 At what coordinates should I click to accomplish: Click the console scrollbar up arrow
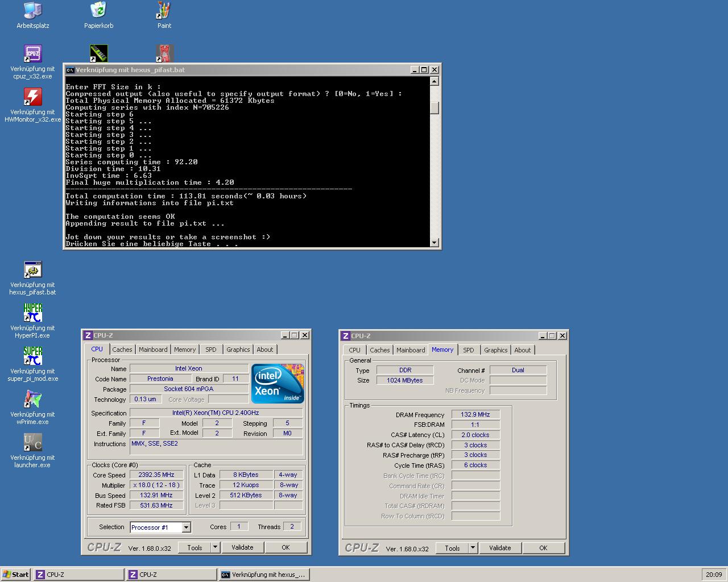pyautogui.click(x=435, y=81)
